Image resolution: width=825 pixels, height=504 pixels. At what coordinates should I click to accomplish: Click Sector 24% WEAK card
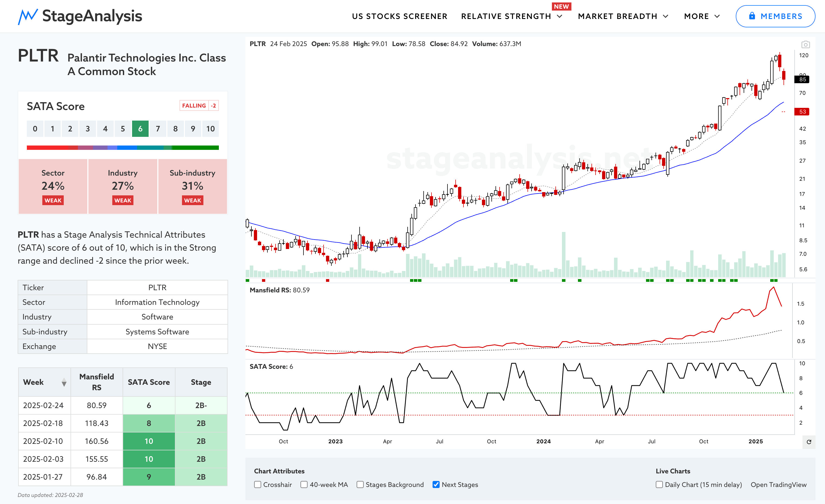(x=53, y=186)
